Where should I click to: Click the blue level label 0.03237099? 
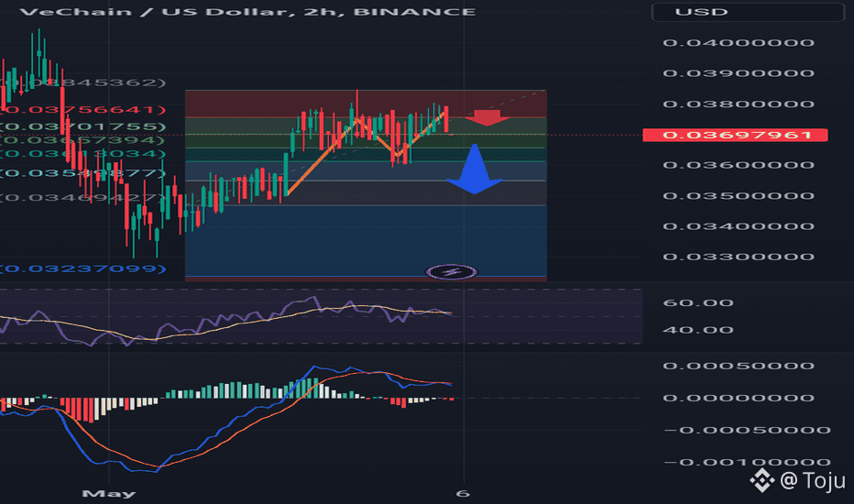82,268
